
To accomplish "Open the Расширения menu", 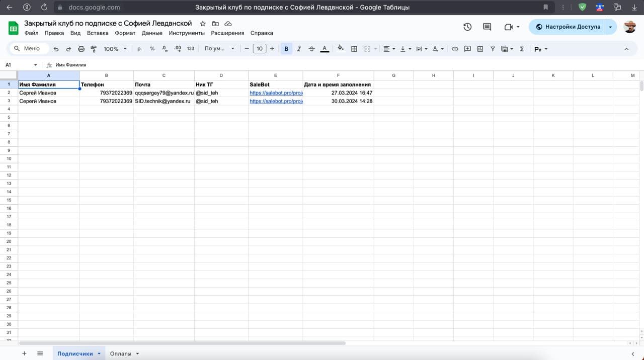I will click(227, 33).
